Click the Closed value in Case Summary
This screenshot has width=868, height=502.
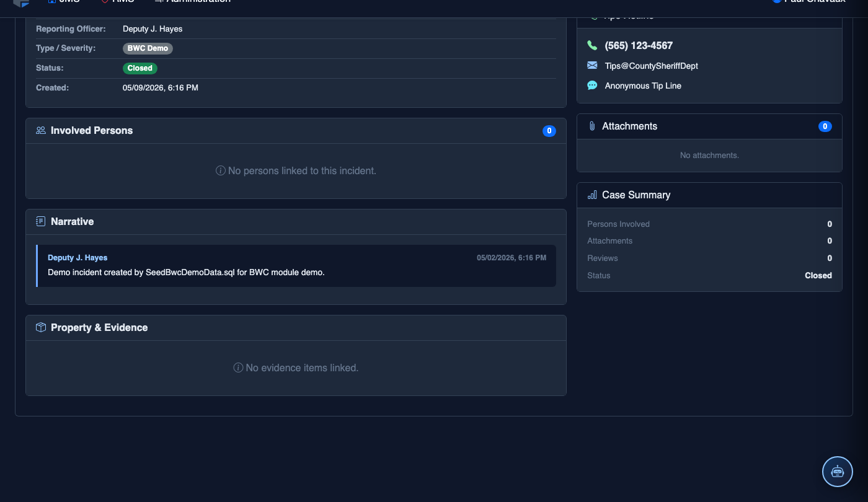pos(818,275)
